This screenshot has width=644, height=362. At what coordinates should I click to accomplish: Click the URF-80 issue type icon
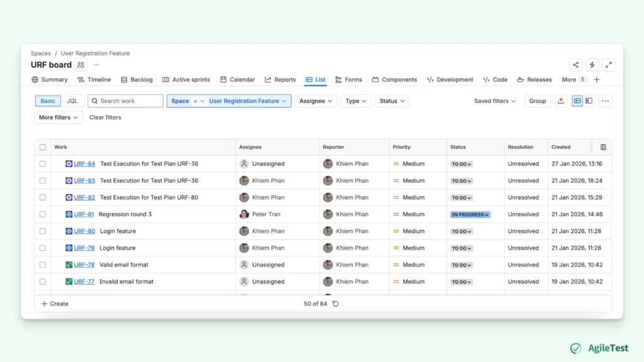click(69, 231)
